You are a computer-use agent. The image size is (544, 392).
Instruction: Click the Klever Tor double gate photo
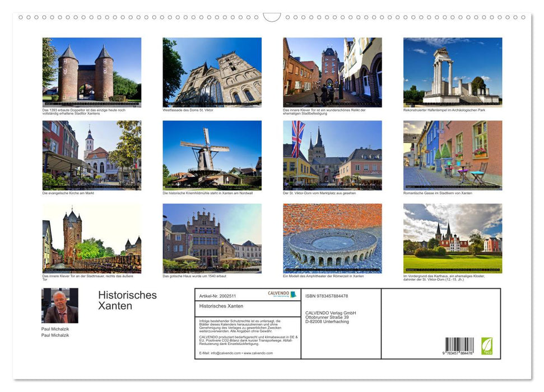click(x=91, y=71)
